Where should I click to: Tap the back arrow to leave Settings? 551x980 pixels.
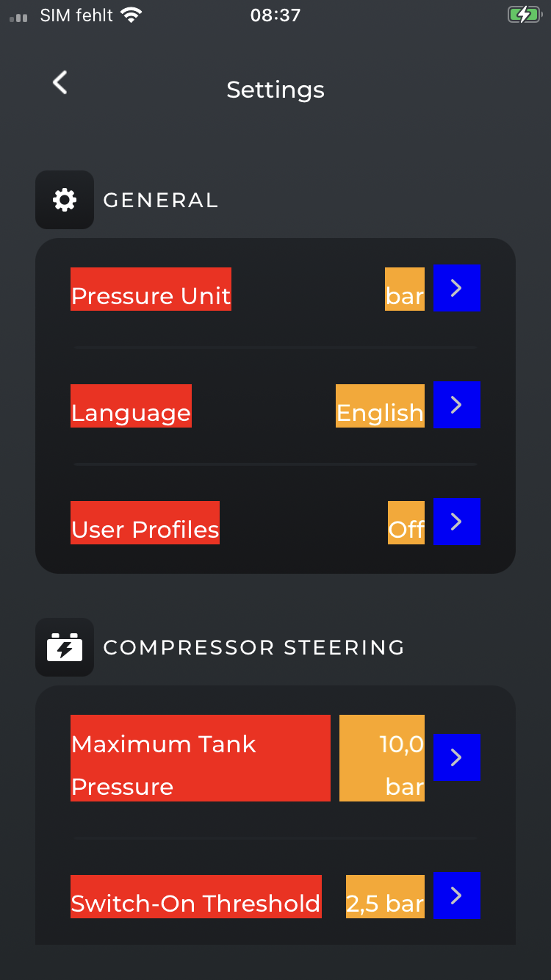coord(59,82)
